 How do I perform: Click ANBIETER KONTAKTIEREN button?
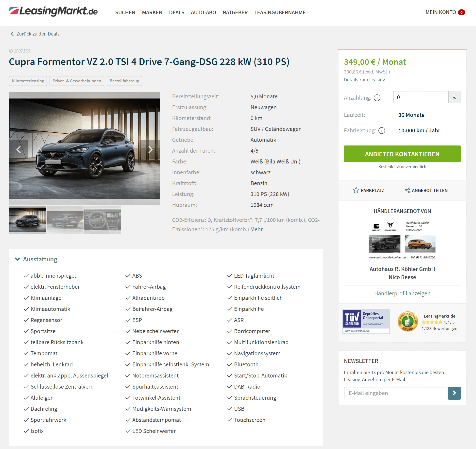402,154
